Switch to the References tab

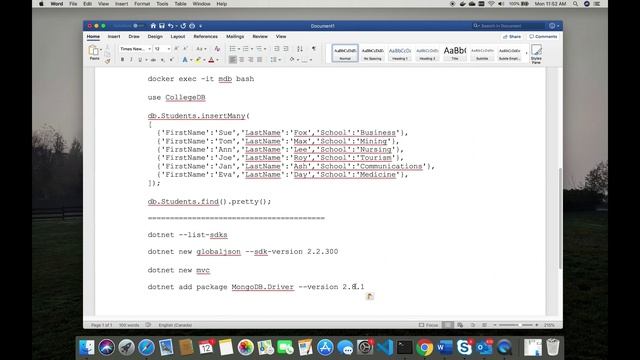tap(205, 36)
